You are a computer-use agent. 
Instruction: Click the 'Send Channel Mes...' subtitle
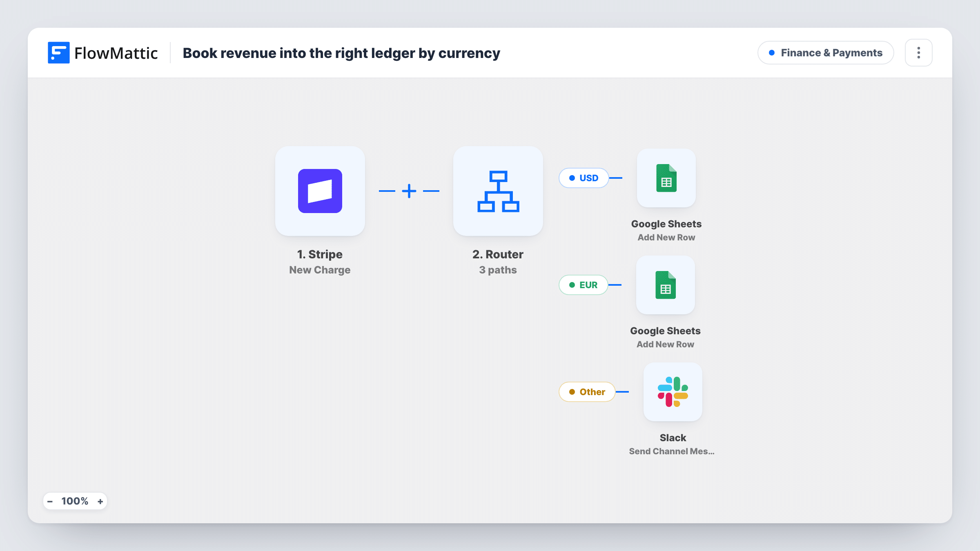(x=672, y=451)
